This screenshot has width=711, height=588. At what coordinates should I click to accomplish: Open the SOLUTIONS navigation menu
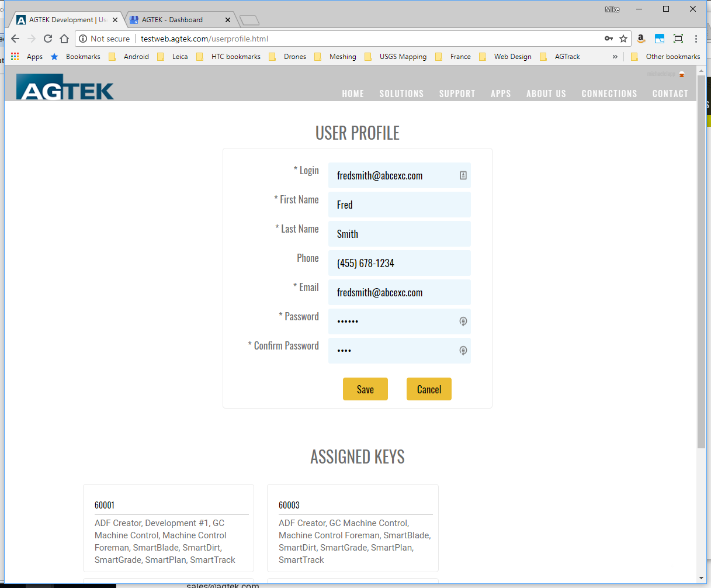(x=401, y=94)
